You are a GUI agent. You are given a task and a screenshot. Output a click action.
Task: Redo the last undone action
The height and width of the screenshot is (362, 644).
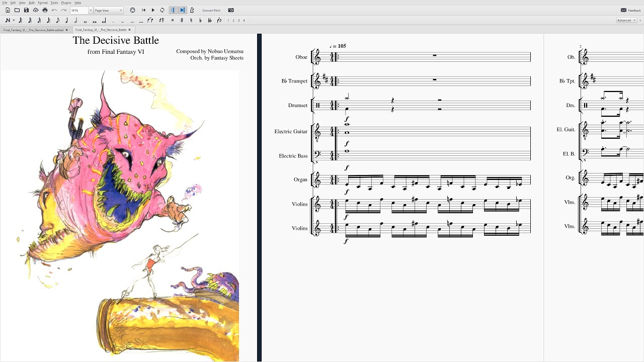(x=63, y=10)
